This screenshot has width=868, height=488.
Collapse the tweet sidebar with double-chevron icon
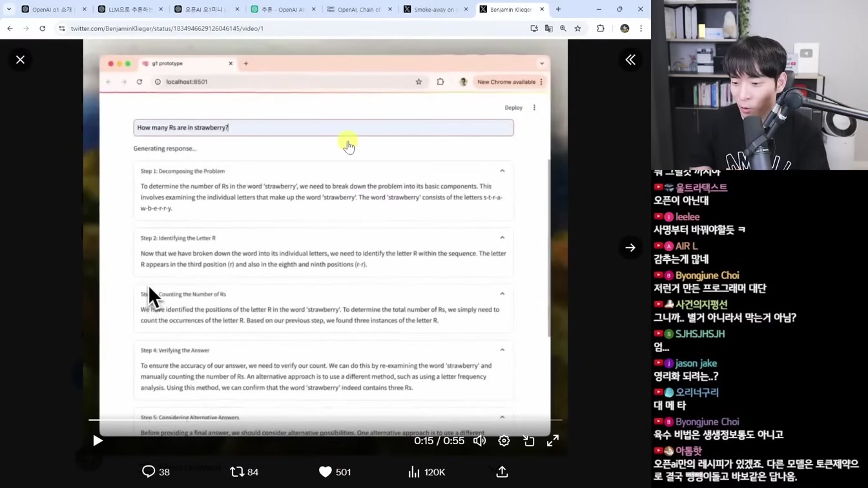coord(630,59)
